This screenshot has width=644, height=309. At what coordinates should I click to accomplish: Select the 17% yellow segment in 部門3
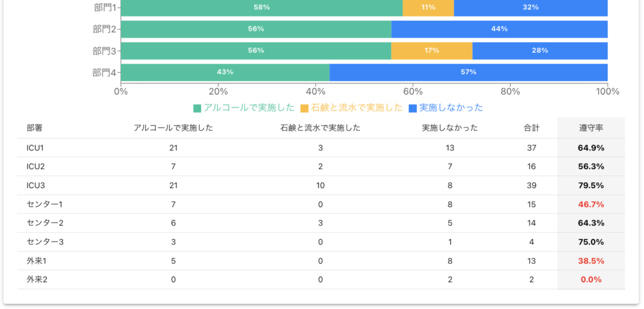tap(431, 50)
